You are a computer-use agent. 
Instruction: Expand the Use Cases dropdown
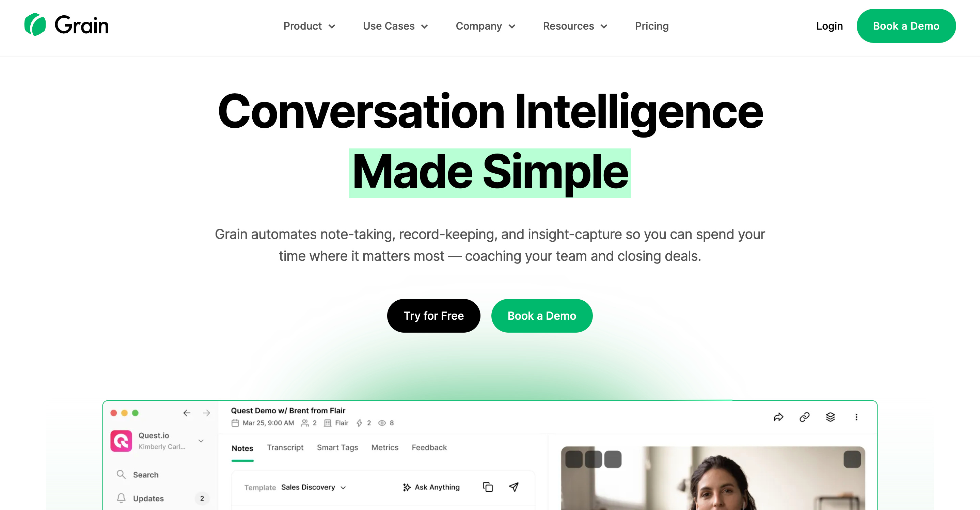(x=395, y=26)
